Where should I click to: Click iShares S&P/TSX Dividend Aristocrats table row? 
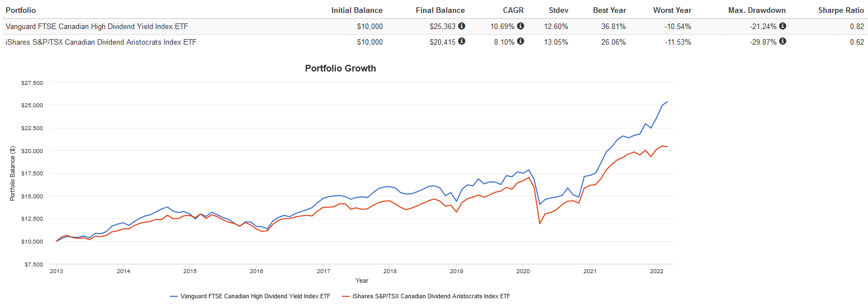[101, 42]
